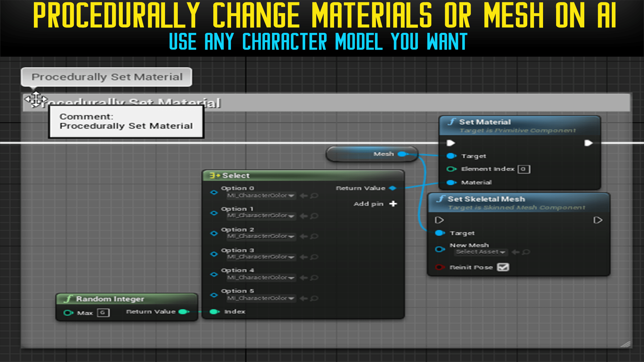Click Random Integer Return Value pin
The height and width of the screenshot is (362, 644).
click(x=183, y=312)
